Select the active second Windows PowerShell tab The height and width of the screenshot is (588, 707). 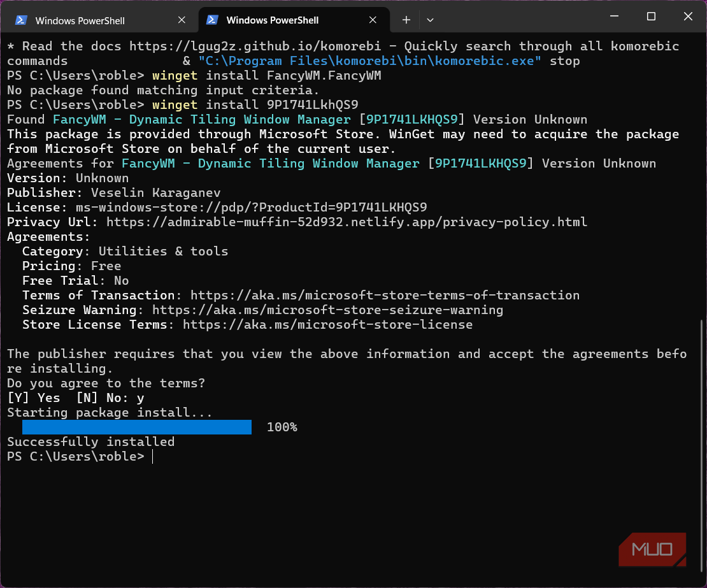(x=294, y=20)
